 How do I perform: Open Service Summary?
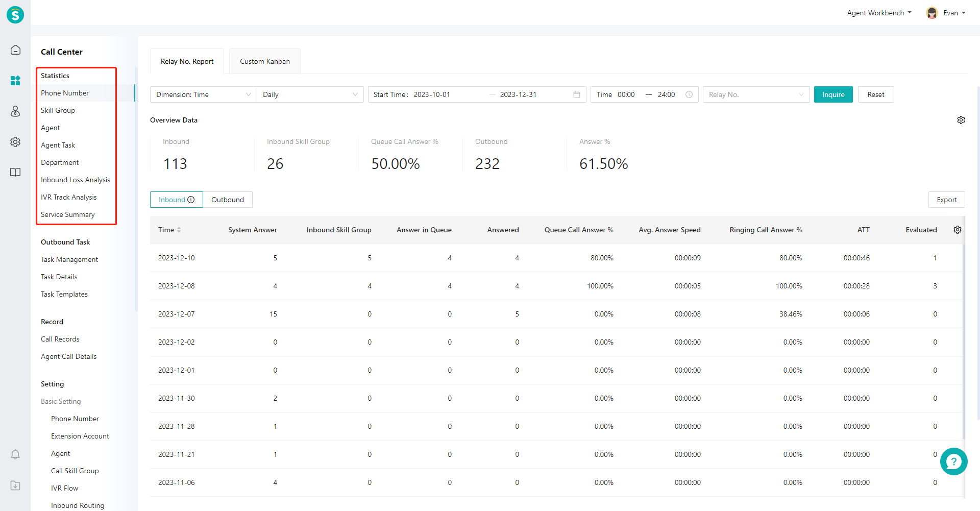pyautogui.click(x=68, y=214)
